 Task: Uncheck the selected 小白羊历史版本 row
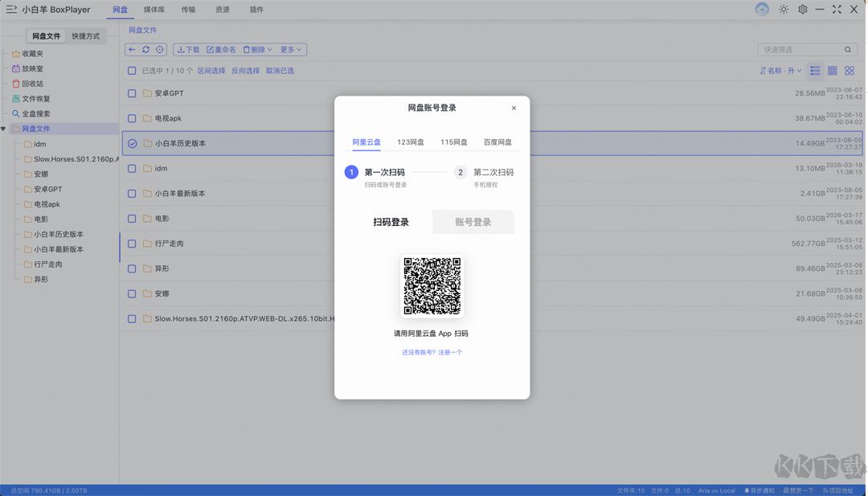[132, 143]
